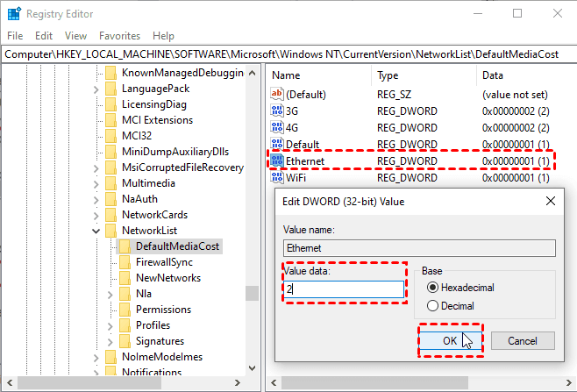The image size is (577, 392).
Task: Click the NetworkList folder icon
Action: [x=110, y=231]
